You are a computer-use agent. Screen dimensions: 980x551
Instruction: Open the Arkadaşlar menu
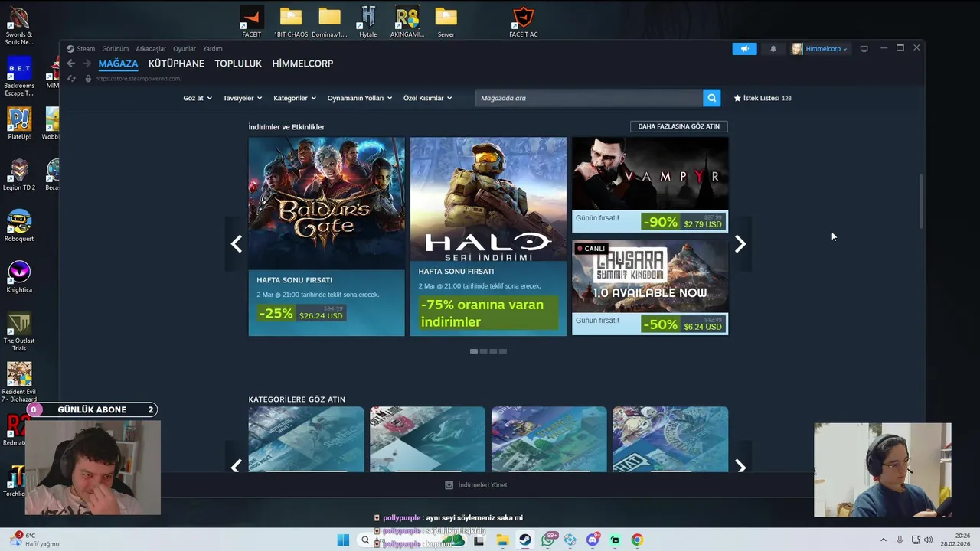pyautogui.click(x=151, y=48)
